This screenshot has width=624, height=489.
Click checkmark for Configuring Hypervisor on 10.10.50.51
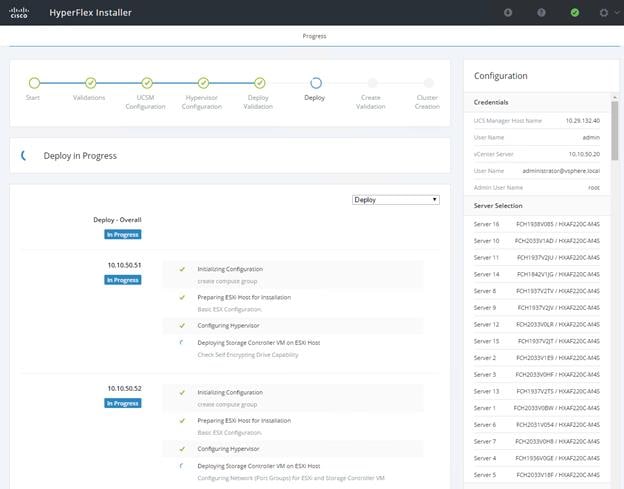182,325
